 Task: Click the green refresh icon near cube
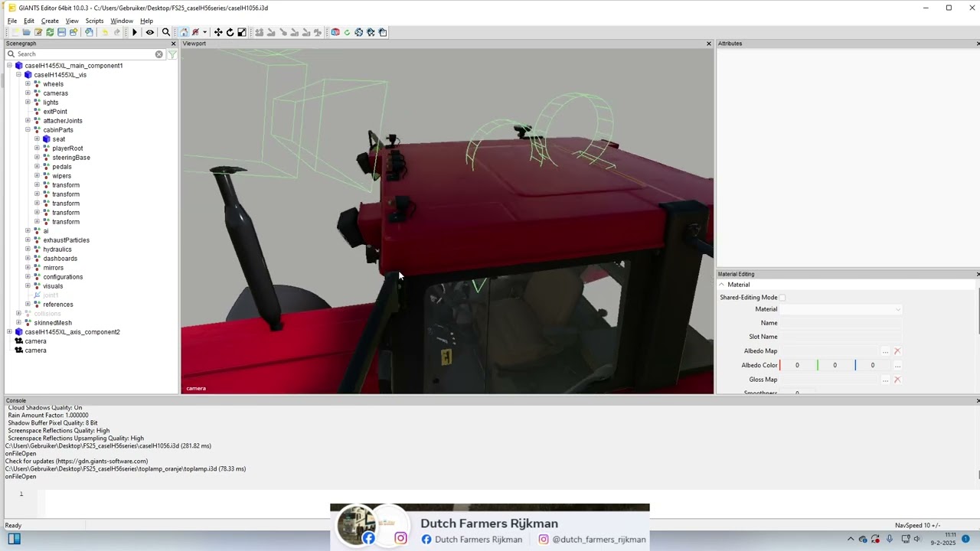pos(347,32)
